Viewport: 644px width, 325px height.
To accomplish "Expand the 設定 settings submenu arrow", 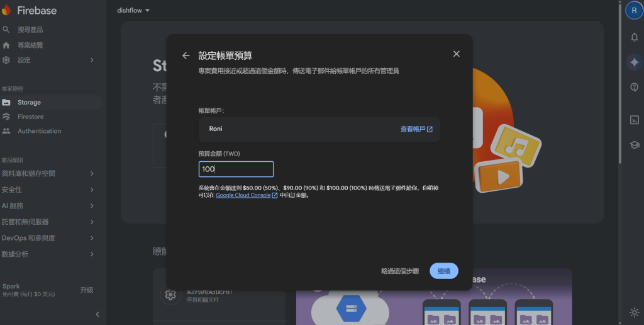I will [x=92, y=60].
